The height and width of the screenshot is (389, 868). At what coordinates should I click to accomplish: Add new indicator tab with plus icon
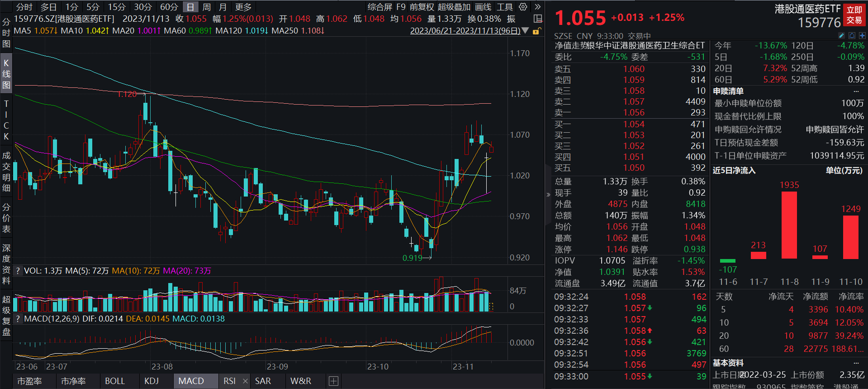(333, 381)
